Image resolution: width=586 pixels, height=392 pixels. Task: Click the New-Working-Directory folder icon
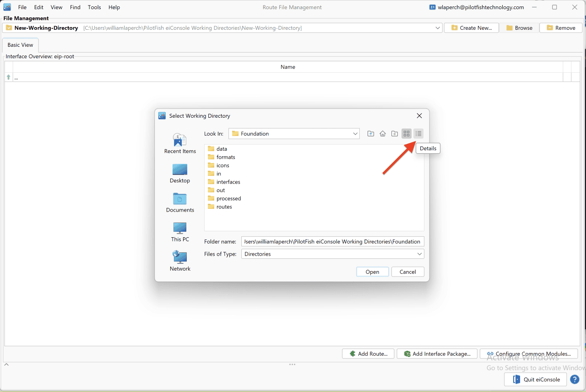click(x=9, y=28)
